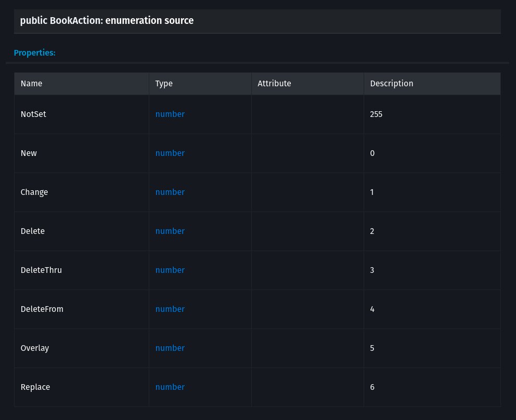
Task: Open the number link in DeleteThru row
Action: 170,270
